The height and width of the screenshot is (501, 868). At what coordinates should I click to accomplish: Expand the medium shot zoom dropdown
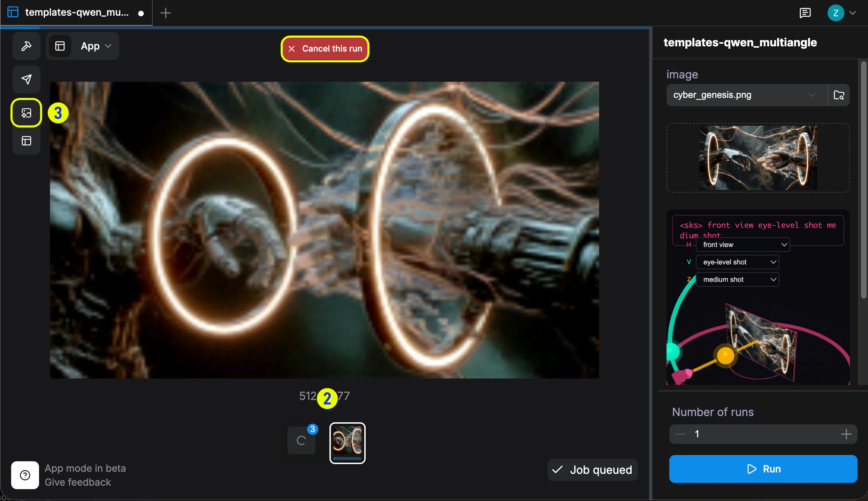coord(737,279)
